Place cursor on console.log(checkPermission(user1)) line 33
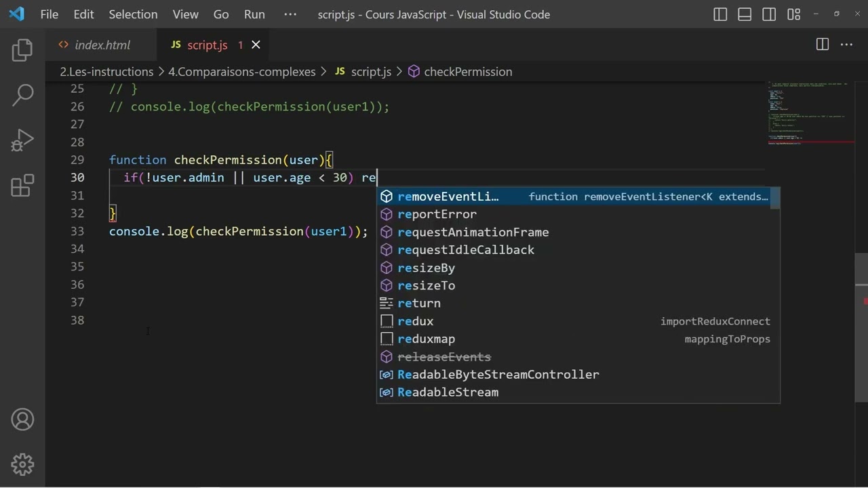 pyautogui.click(x=238, y=231)
